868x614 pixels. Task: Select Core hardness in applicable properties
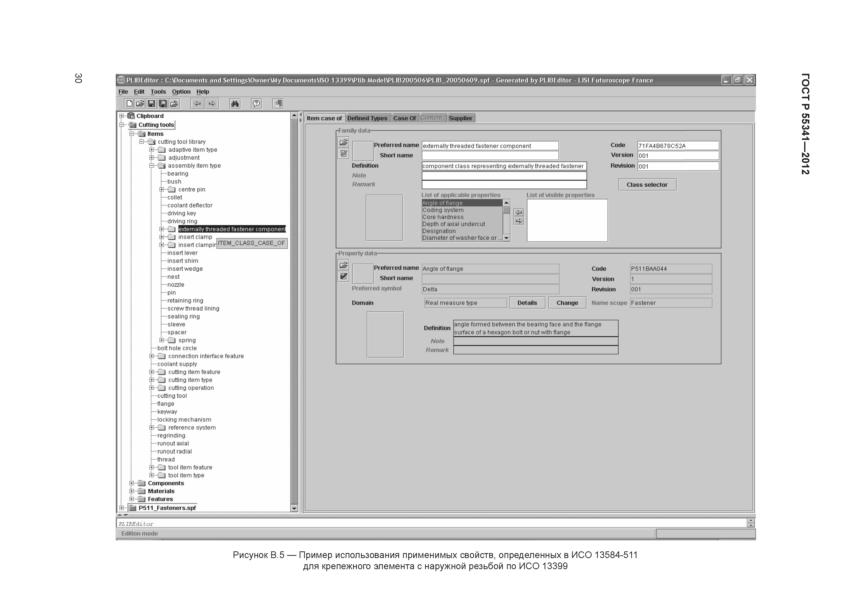(462, 217)
